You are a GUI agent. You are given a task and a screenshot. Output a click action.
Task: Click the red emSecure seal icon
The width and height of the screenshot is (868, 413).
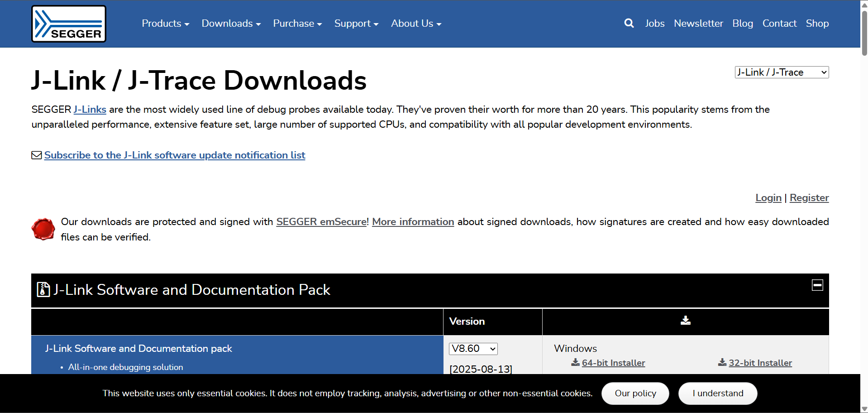tap(43, 229)
